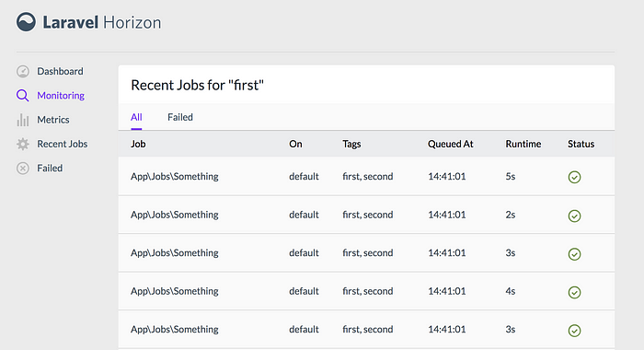Click the Runtime column header
The width and height of the screenshot is (644, 350).
pyautogui.click(x=523, y=144)
